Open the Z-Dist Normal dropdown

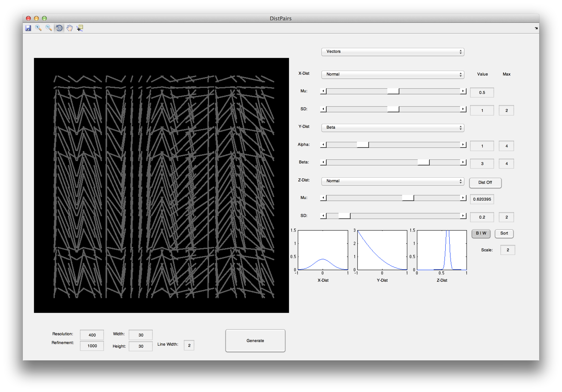(x=392, y=181)
